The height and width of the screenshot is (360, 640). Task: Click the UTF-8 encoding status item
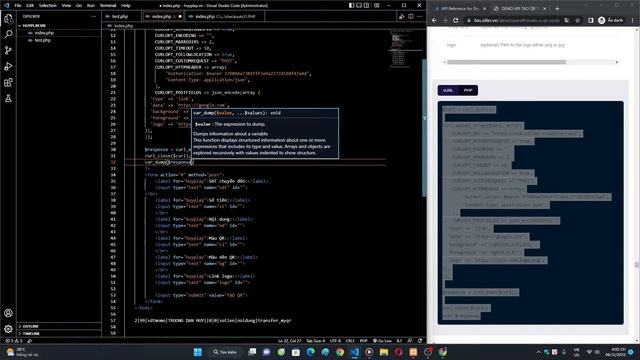[x=335, y=341]
